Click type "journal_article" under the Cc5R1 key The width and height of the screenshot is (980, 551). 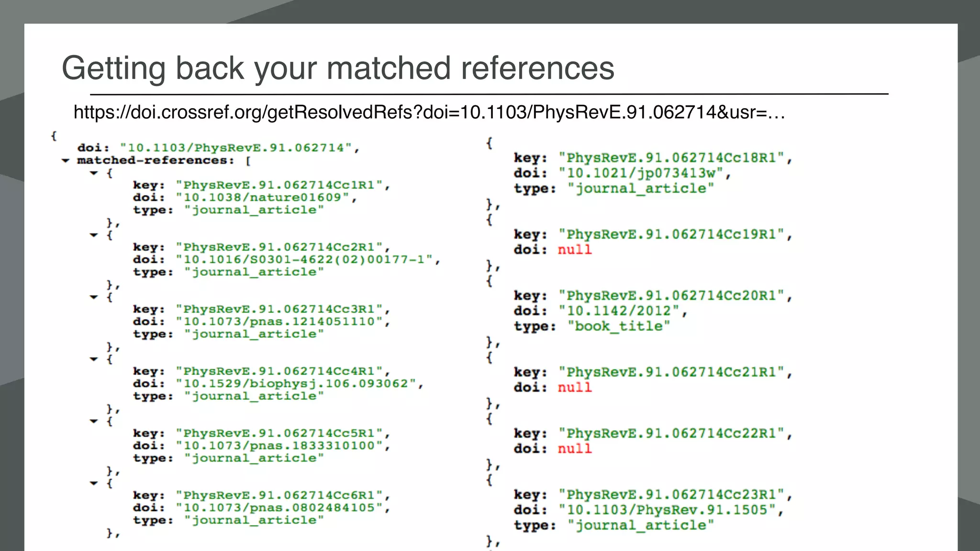pos(254,458)
